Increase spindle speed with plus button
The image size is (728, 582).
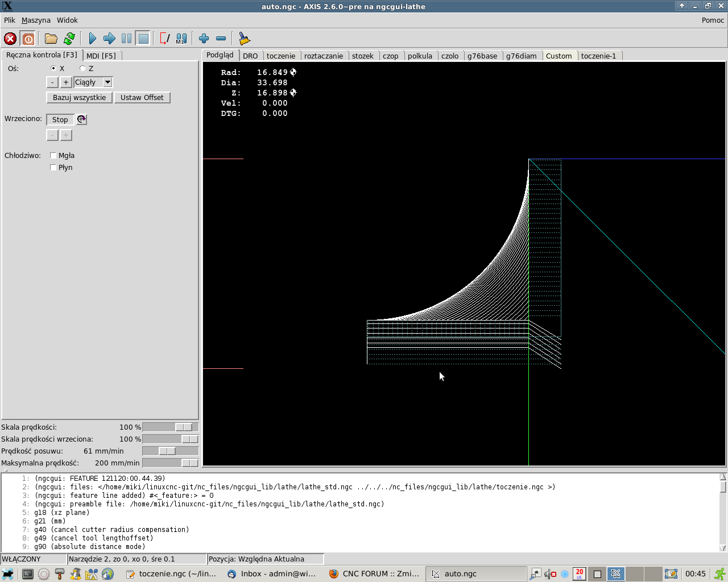[x=66, y=135]
